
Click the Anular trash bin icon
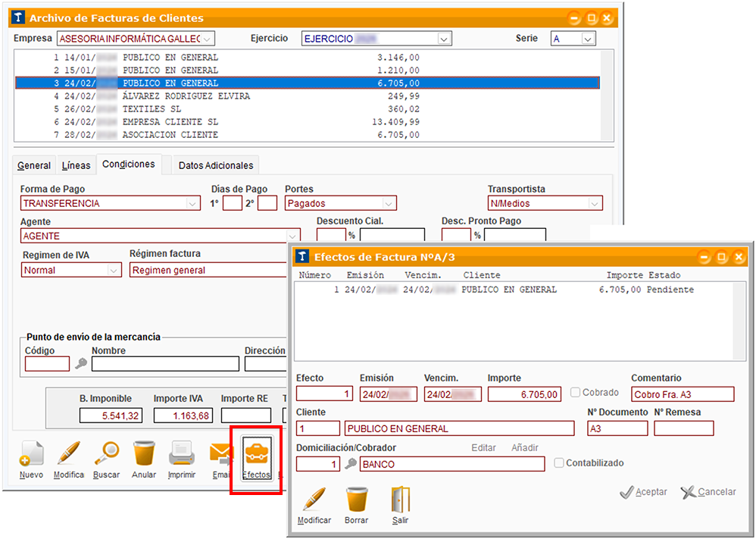(x=144, y=455)
